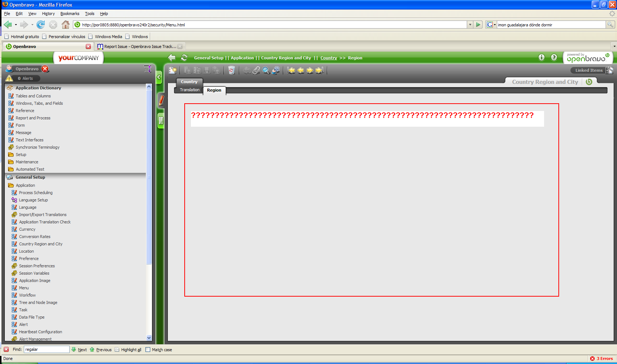Click the Find text input field
This screenshot has width=617, height=364.
pyautogui.click(x=47, y=350)
